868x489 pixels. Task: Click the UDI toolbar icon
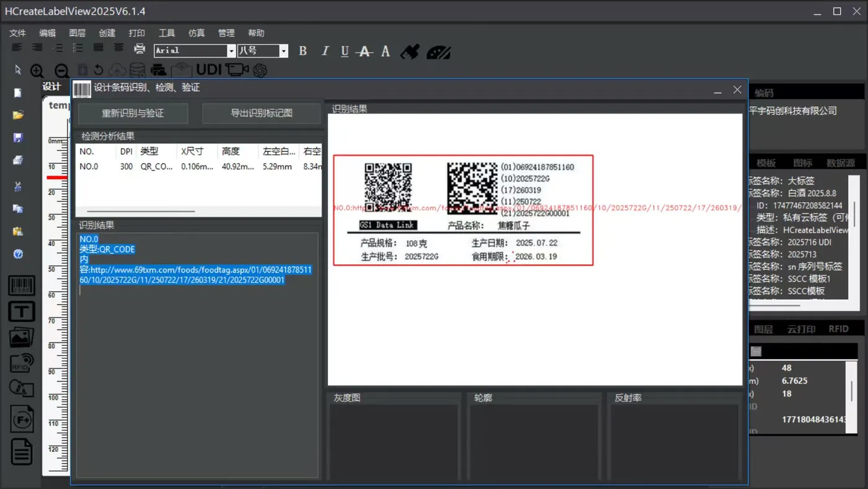coord(209,70)
